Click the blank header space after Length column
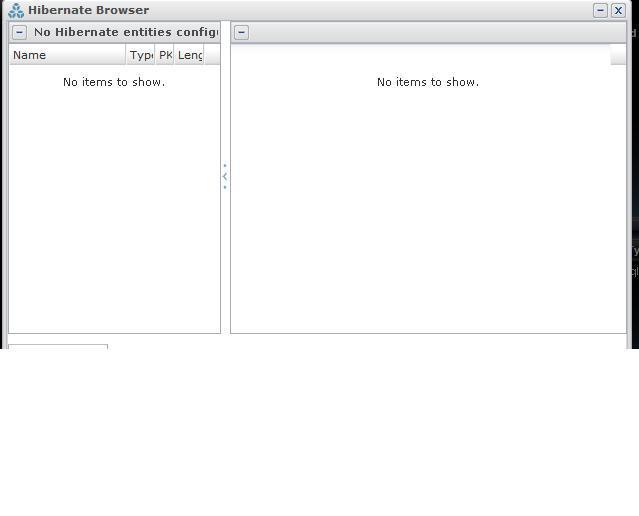The width and height of the screenshot is (639, 516). pyautogui.click(x=212, y=55)
